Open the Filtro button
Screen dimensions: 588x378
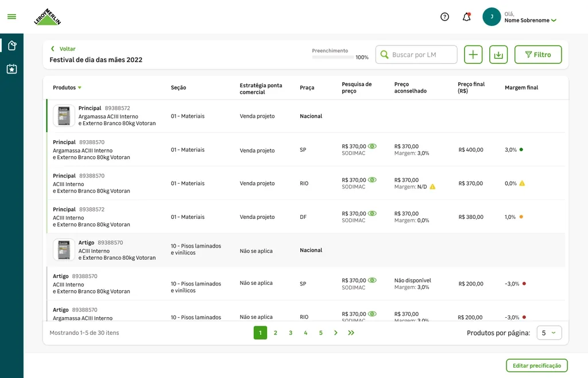click(537, 55)
